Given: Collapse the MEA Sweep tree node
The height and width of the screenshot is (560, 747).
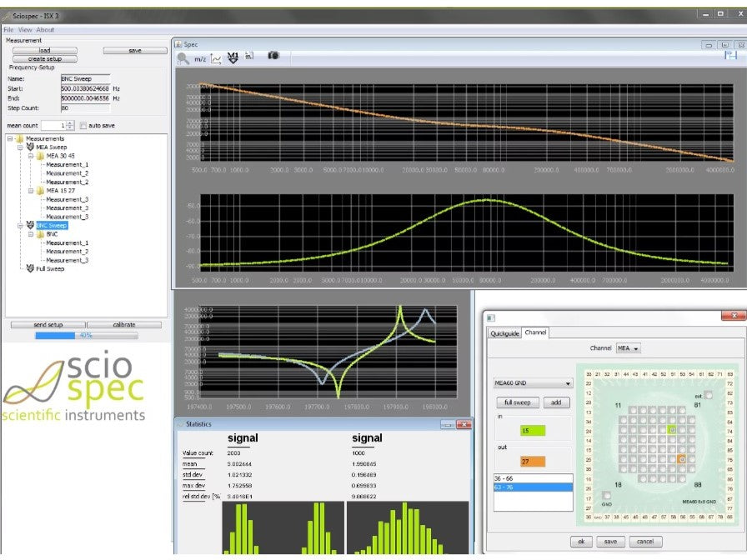Looking at the screenshot, I should (21, 147).
